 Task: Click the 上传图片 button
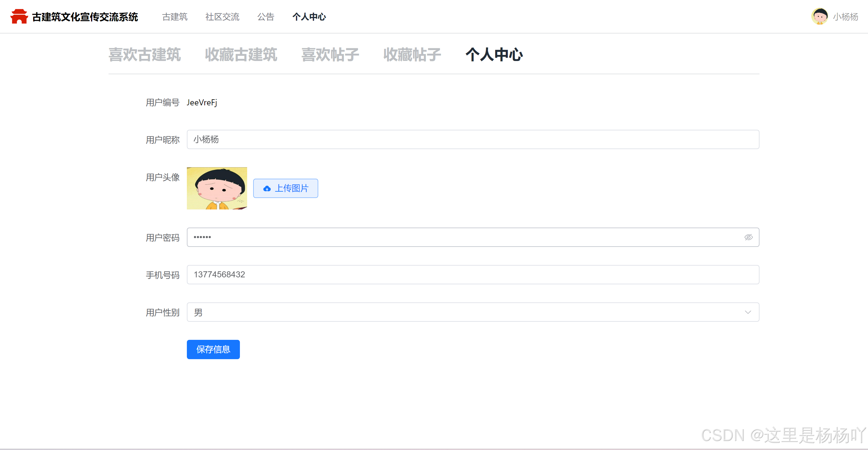[285, 189]
